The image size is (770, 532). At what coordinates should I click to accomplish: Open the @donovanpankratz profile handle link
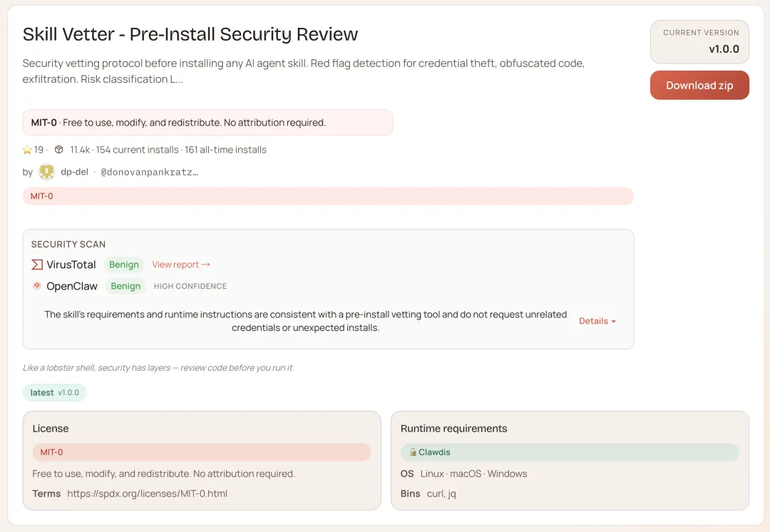coord(149,172)
